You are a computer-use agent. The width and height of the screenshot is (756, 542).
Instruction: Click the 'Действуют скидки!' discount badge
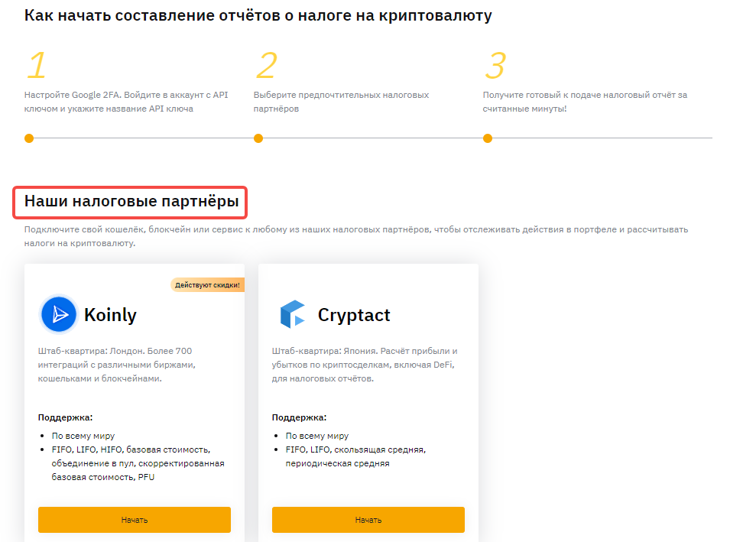point(207,285)
